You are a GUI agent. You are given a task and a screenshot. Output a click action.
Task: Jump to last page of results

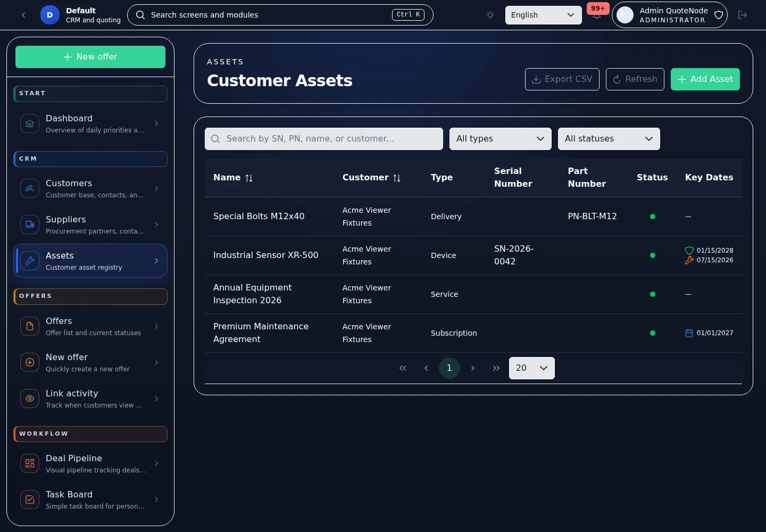(496, 368)
